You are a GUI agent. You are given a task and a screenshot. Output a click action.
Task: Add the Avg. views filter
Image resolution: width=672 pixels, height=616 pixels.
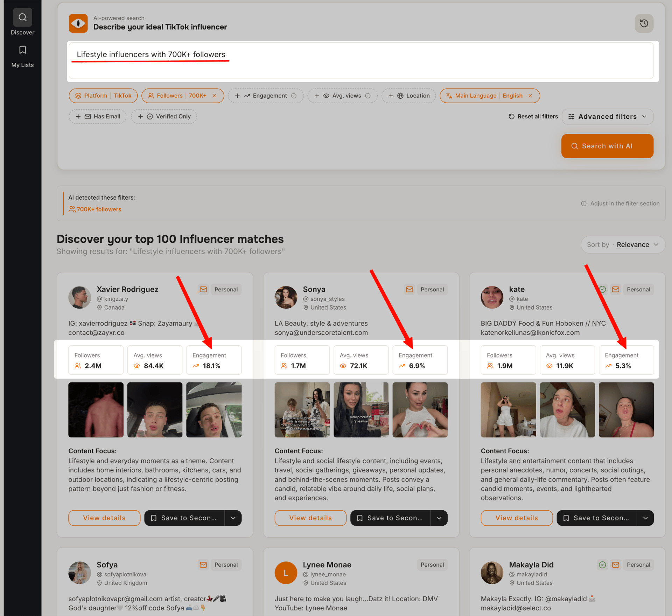(342, 96)
